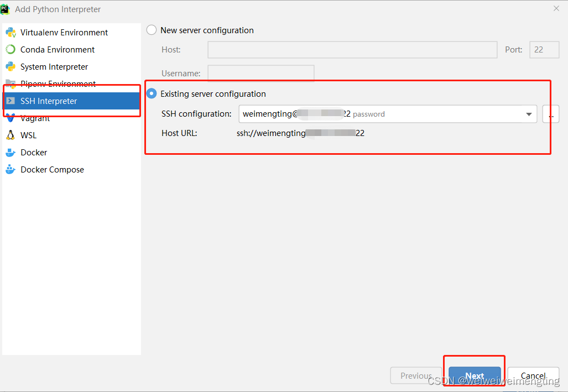This screenshot has width=568, height=392.
Task: Click the WSL penguin icon
Action: point(11,135)
